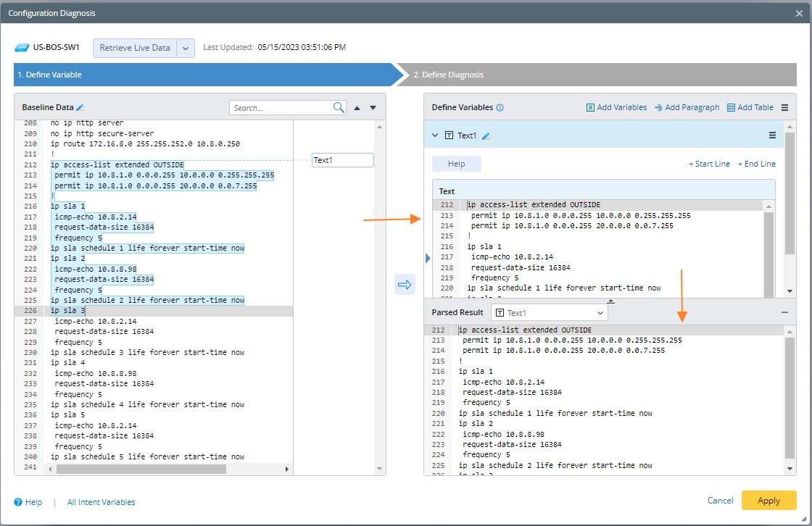The height and width of the screenshot is (526, 812).
Task: Edit Baseline Data with pencil icon
Action: [x=80, y=108]
